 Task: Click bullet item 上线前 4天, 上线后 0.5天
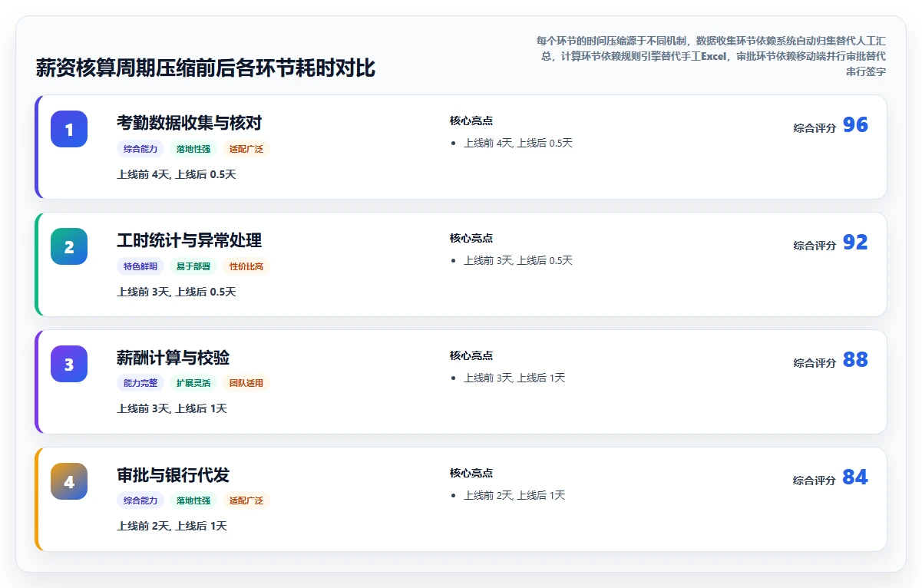(x=518, y=143)
